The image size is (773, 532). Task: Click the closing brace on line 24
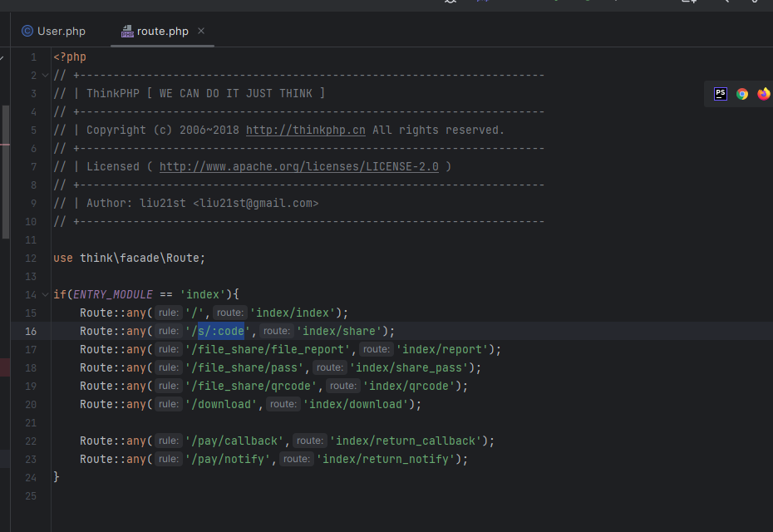(x=57, y=477)
